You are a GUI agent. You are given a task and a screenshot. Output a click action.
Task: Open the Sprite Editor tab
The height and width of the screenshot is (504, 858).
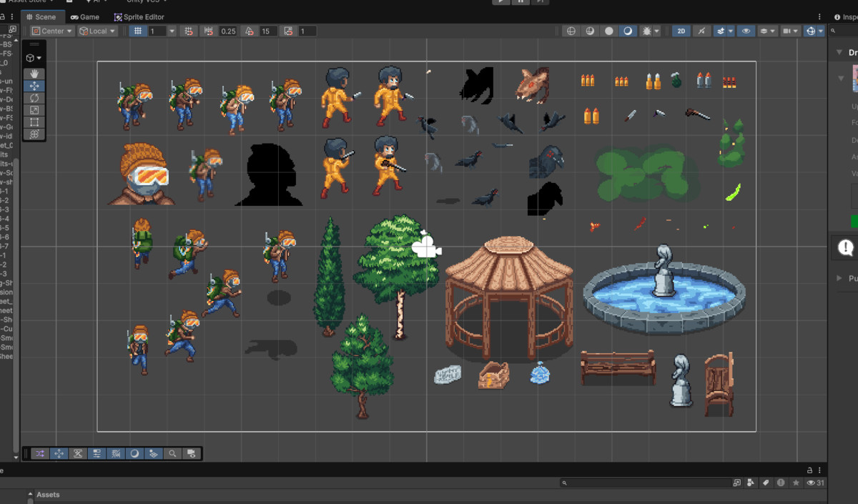(x=139, y=16)
